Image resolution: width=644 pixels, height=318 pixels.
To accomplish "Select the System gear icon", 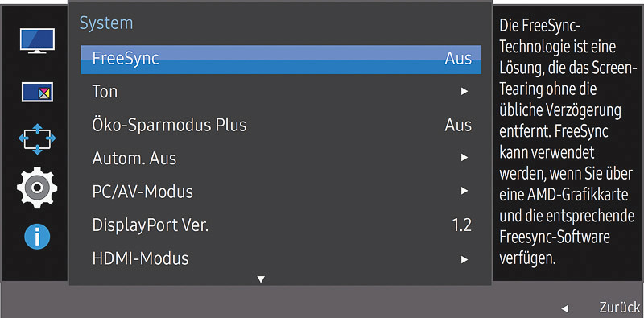I will pos(37,188).
